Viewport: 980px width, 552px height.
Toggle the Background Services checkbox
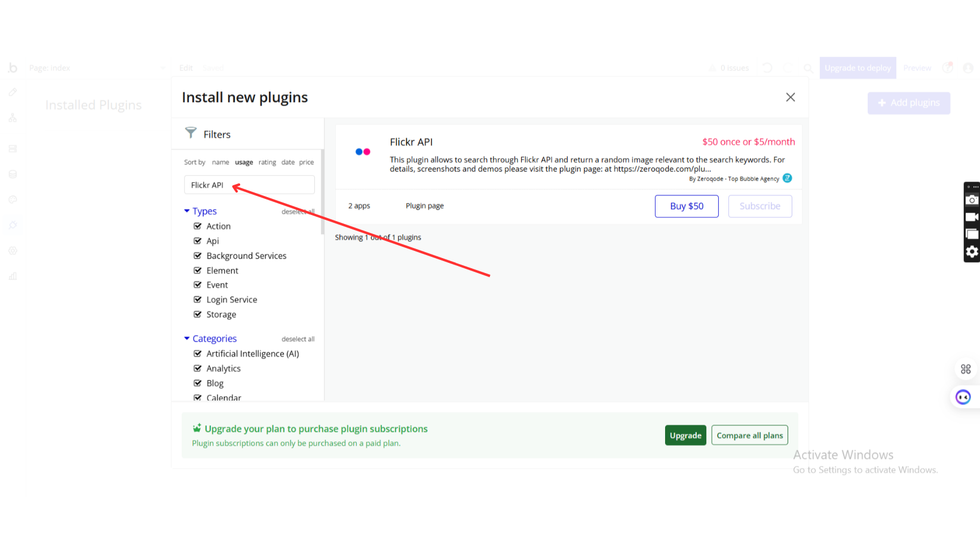click(x=198, y=256)
